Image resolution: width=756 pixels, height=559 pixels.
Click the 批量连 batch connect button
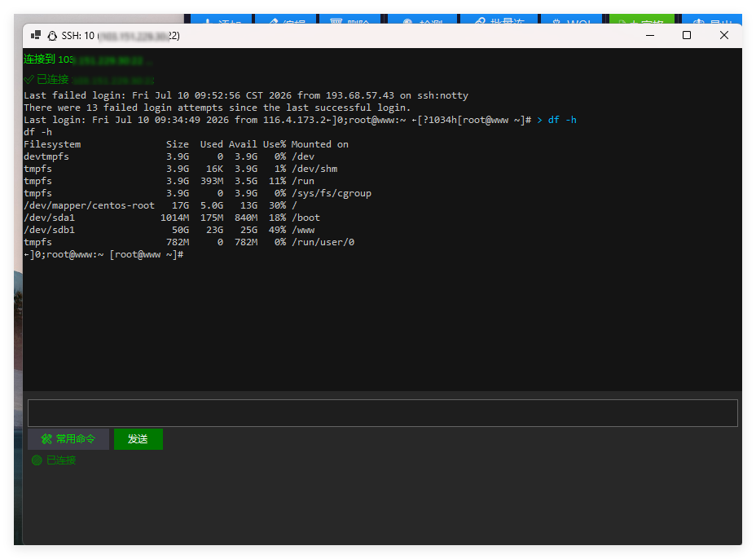[499, 20]
